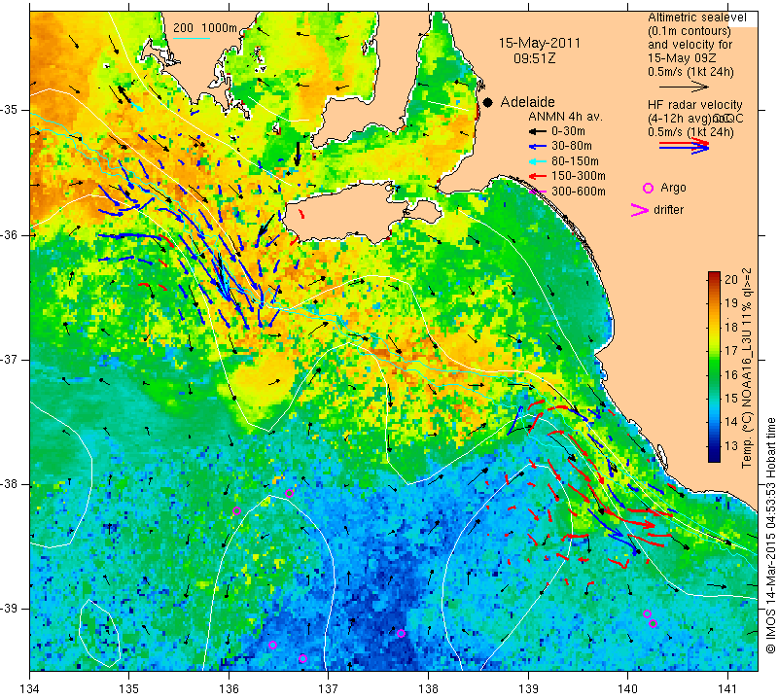Click the '300-600m' depth label
Image resolution: width=778 pixels, height=700 pixels.
[578, 192]
